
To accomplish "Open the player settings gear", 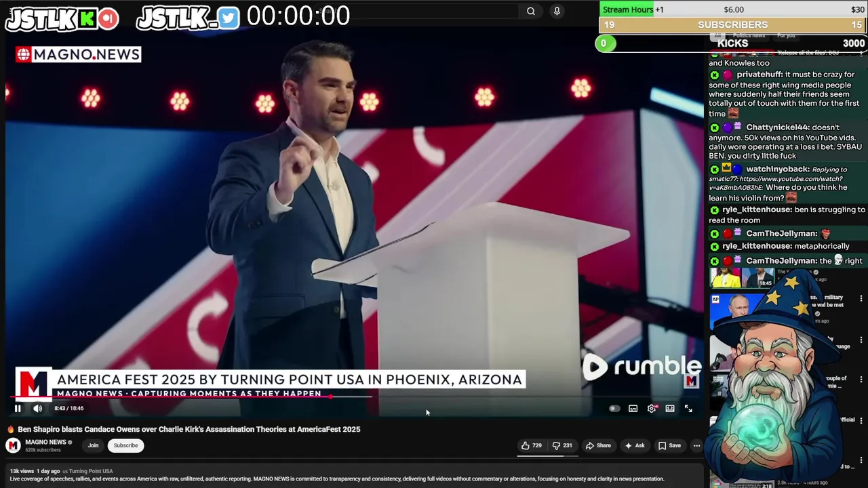I will coord(652,409).
